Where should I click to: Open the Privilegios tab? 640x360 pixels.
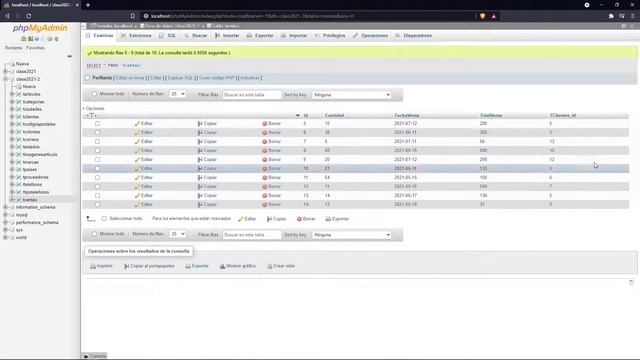(x=330, y=36)
